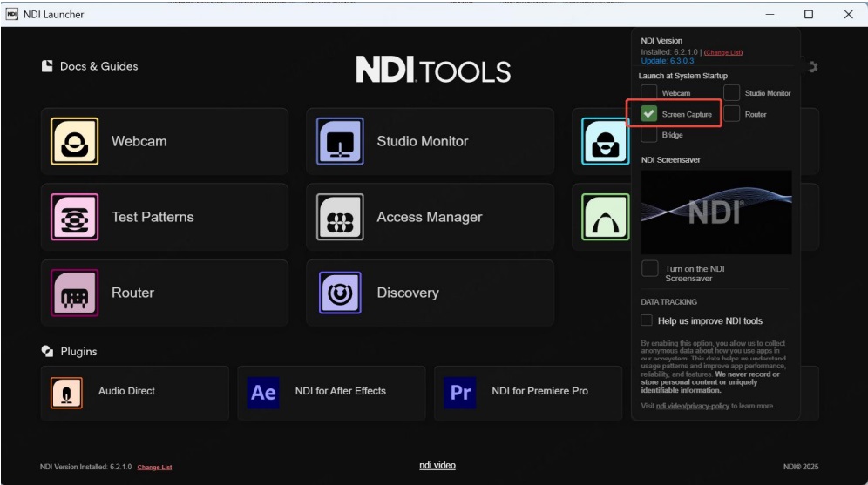Click the NDI Screensaver preview thumbnail

pyautogui.click(x=716, y=212)
